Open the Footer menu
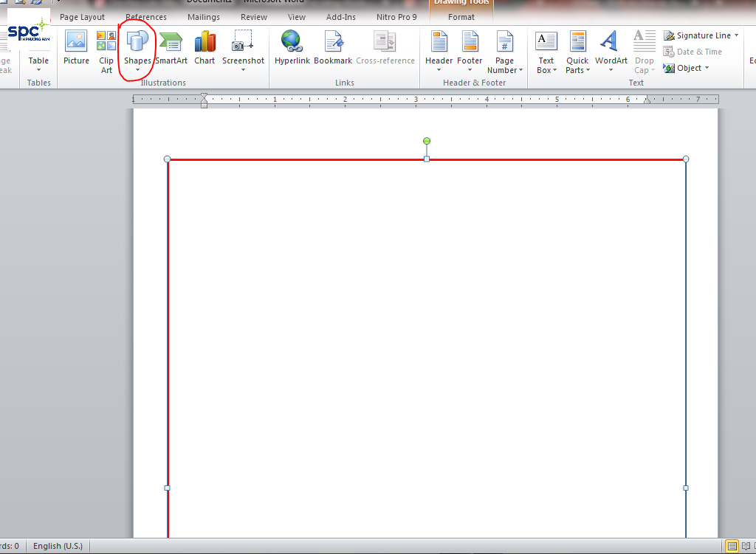 click(x=470, y=52)
